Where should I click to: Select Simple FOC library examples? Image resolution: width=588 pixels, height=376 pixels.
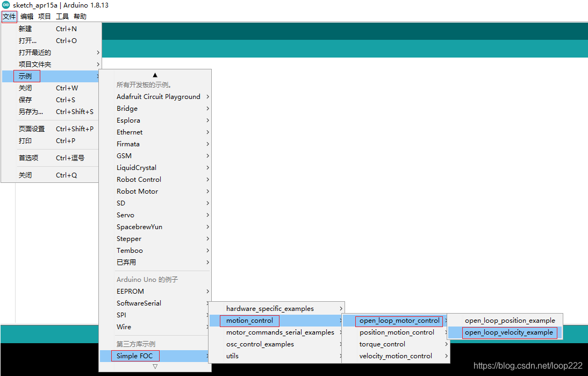point(155,356)
